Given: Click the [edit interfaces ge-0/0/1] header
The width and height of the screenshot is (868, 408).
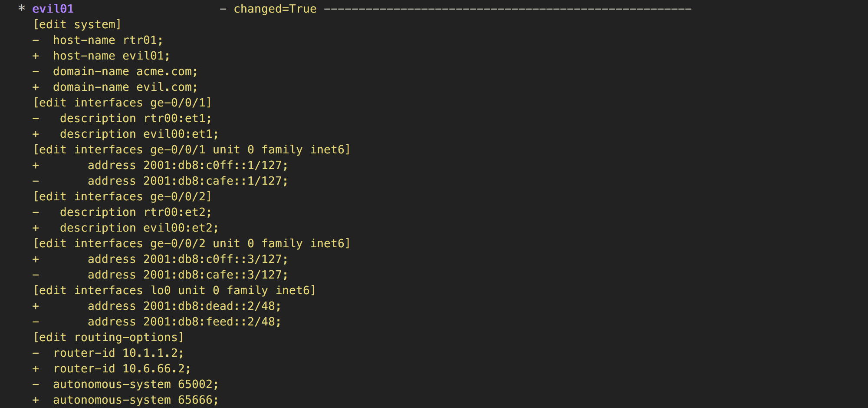Looking at the screenshot, I should [x=122, y=103].
